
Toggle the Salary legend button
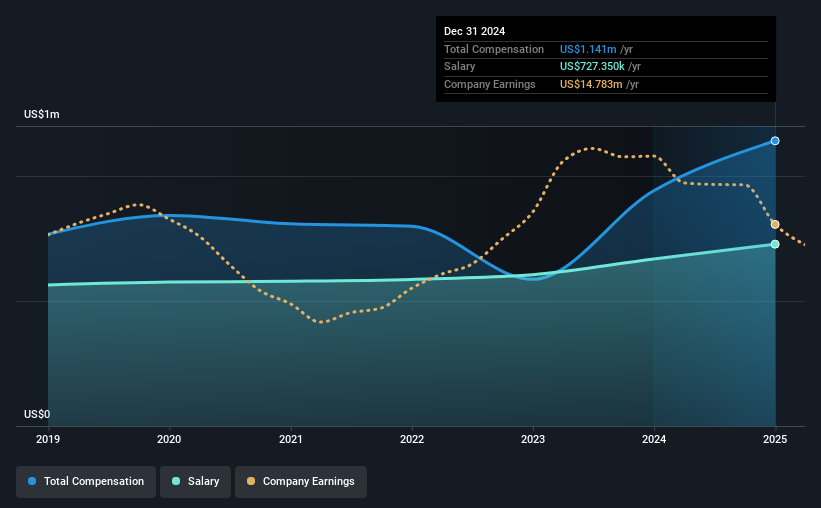pyautogui.click(x=195, y=482)
